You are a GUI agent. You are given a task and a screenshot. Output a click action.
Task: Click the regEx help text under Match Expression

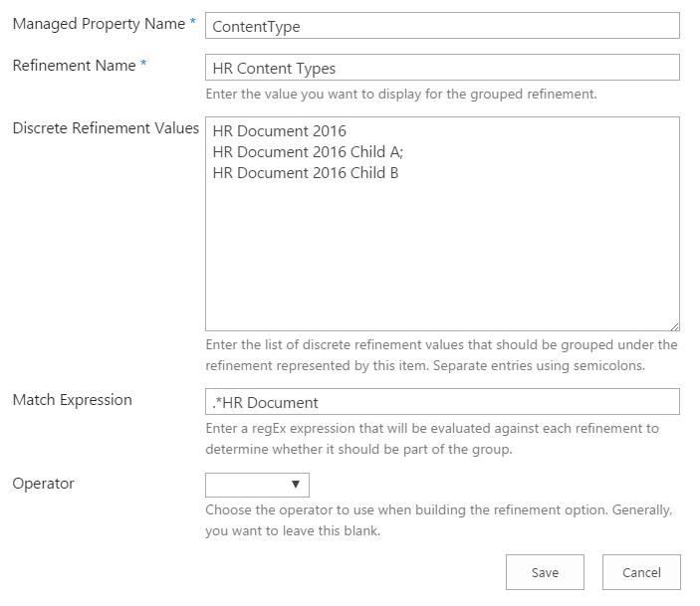(431, 438)
